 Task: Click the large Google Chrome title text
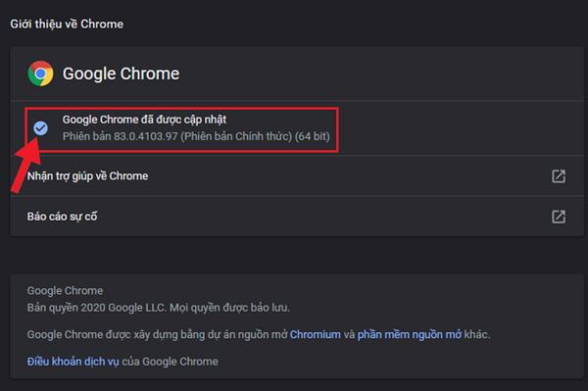121,73
